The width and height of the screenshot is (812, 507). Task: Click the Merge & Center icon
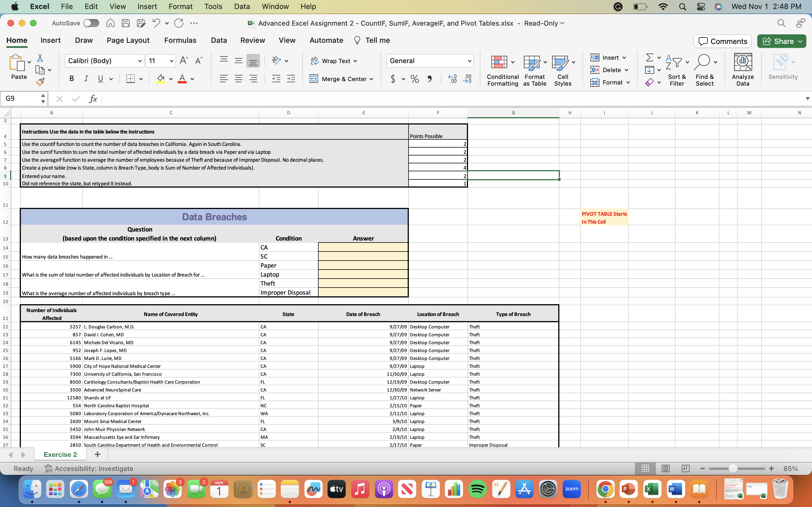click(x=314, y=79)
